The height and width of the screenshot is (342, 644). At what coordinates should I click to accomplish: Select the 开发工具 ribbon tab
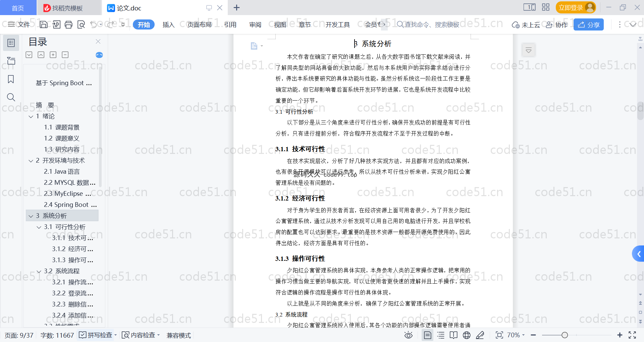pyautogui.click(x=337, y=24)
